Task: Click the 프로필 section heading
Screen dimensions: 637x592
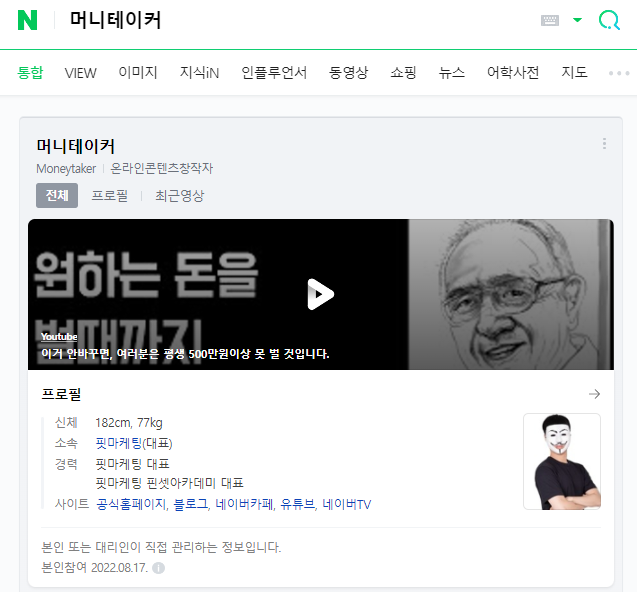Action: tap(61, 394)
